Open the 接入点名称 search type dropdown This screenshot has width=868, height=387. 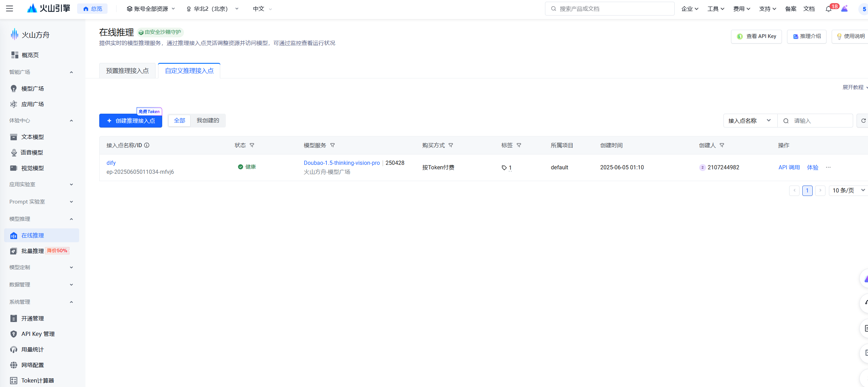[x=750, y=121]
